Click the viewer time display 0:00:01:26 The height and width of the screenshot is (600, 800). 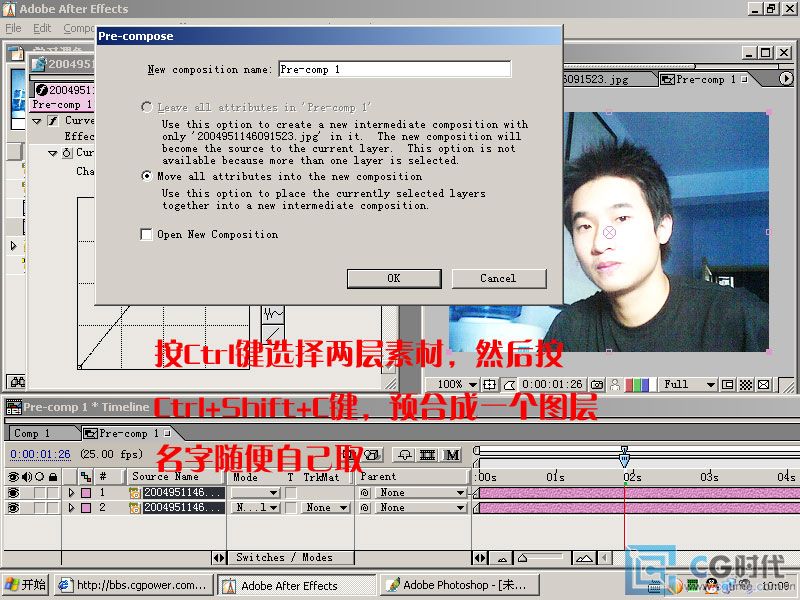(552, 384)
